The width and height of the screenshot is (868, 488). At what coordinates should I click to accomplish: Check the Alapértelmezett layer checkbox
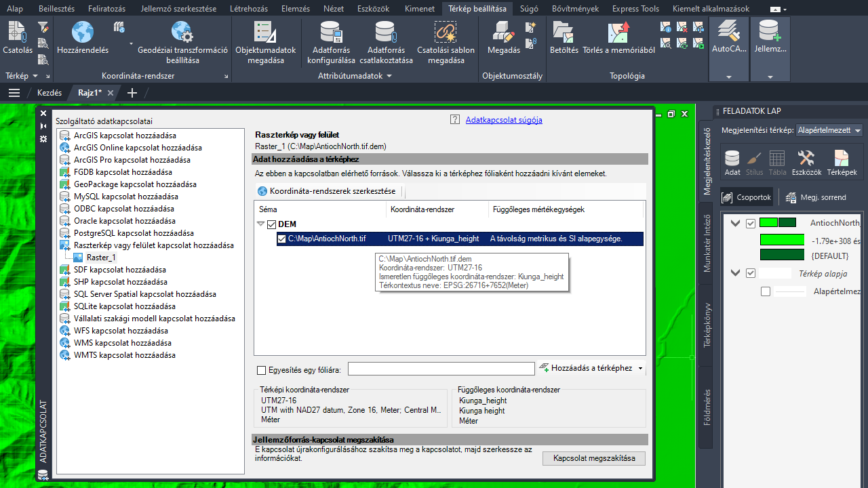766,291
